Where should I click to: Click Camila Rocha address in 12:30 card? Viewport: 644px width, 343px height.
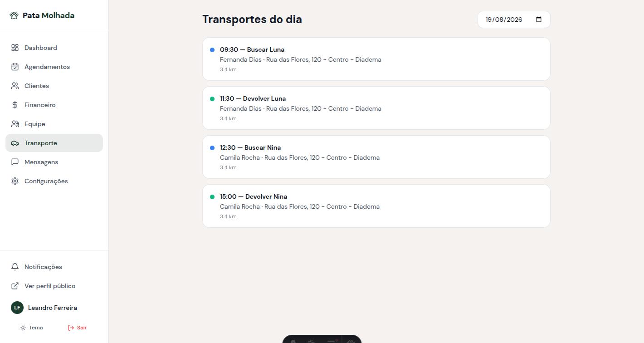coord(300,157)
